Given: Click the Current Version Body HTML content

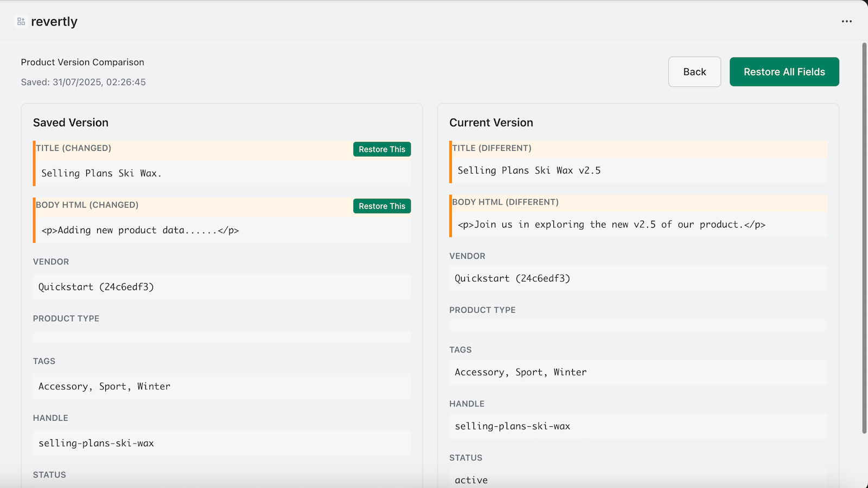Looking at the screenshot, I should tap(611, 224).
